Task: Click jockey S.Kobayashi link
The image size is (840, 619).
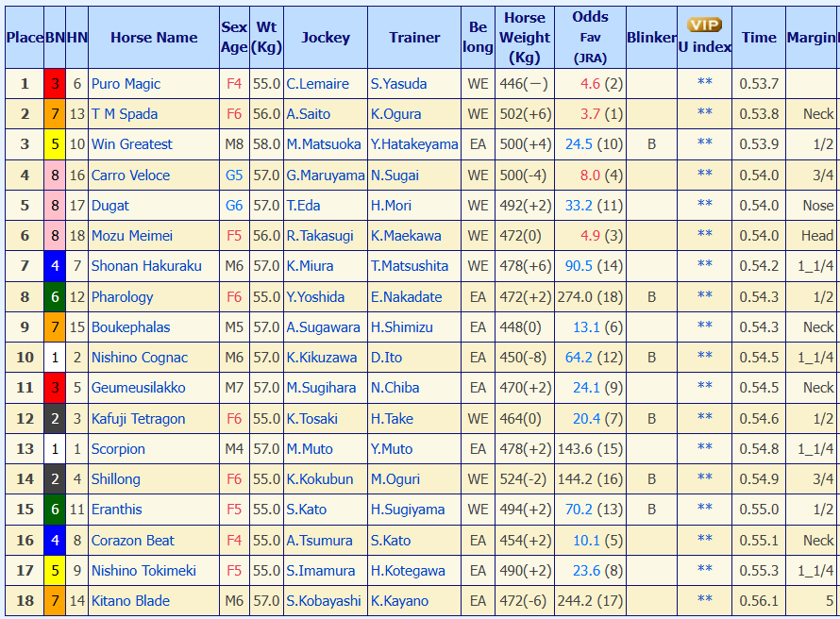Action: click(x=324, y=601)
